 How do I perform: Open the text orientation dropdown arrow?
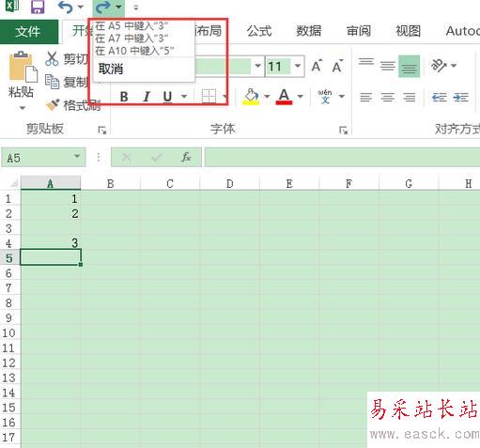(x=454, y=66)
